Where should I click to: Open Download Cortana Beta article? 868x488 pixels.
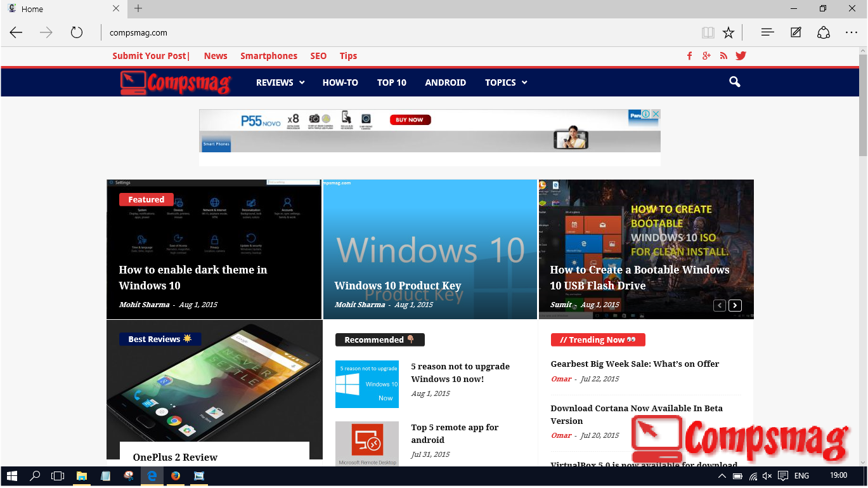point(637,414)
